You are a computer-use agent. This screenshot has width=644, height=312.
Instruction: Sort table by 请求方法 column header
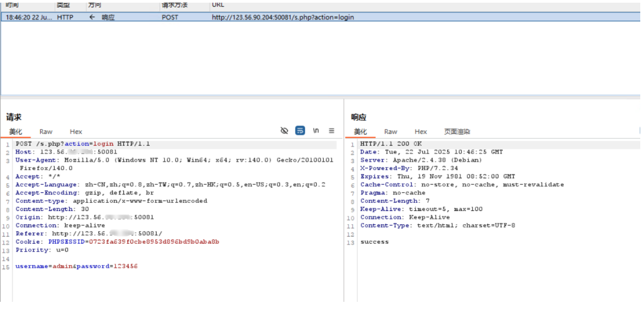pos(175,5)
